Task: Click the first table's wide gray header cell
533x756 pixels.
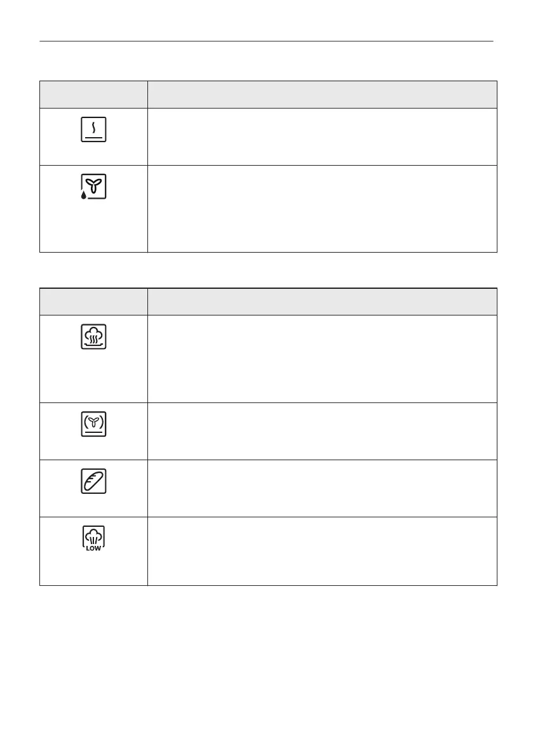Action: click(322, 95)
